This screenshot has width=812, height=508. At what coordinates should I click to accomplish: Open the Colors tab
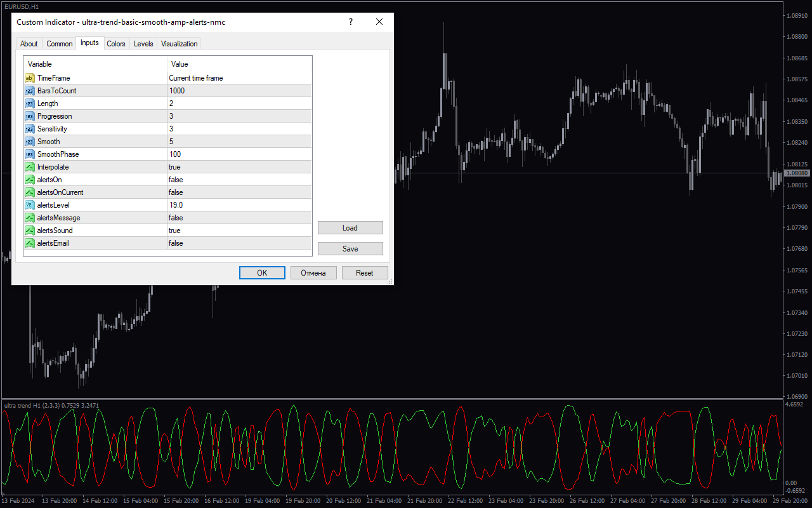tap(116, 44)
